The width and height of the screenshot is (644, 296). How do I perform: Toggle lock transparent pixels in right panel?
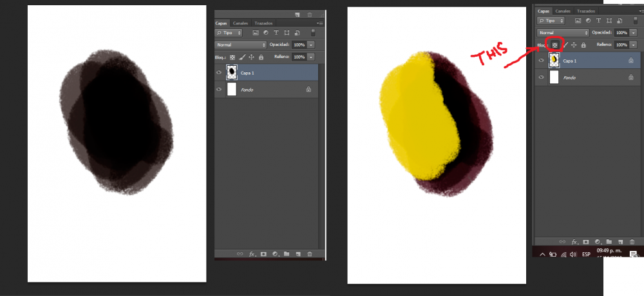coord(555,45)
